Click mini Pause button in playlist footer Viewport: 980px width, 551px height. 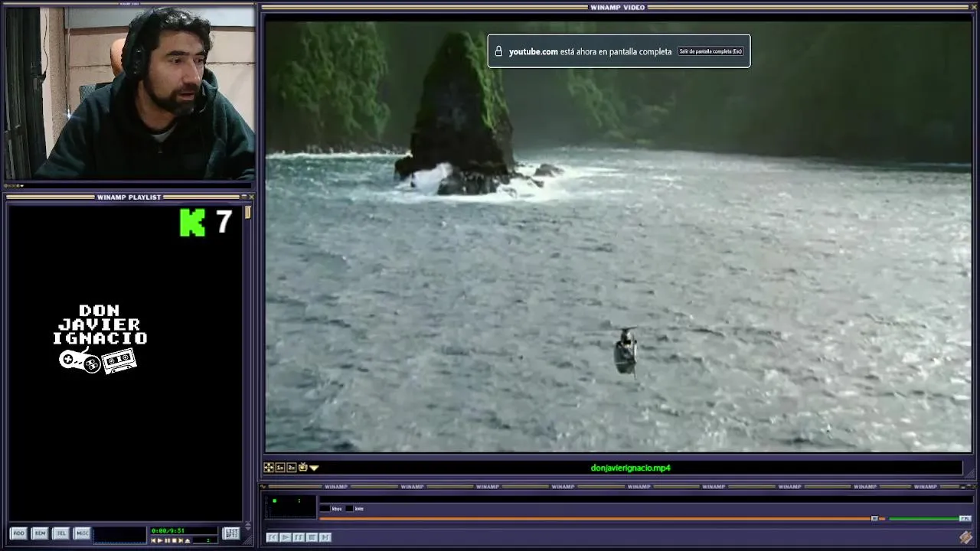167,540
